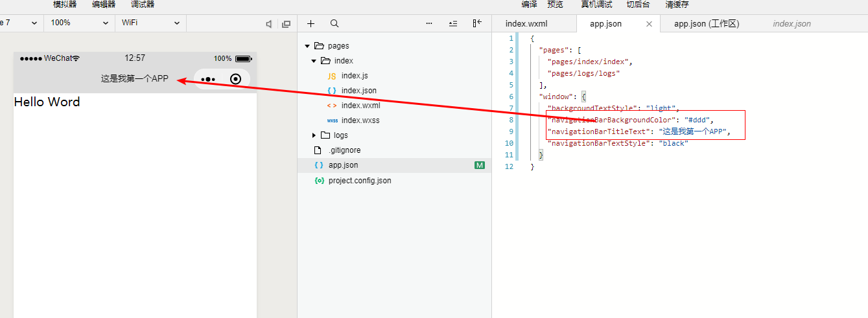
Task: Open the WiFi network dropdown
Action: (x=150, y=23)
